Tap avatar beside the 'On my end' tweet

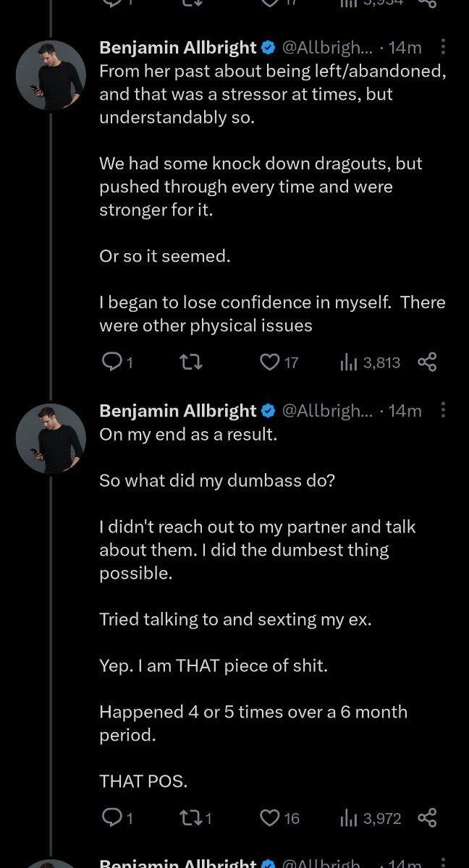pyautogui.click(x=51, y=438)
